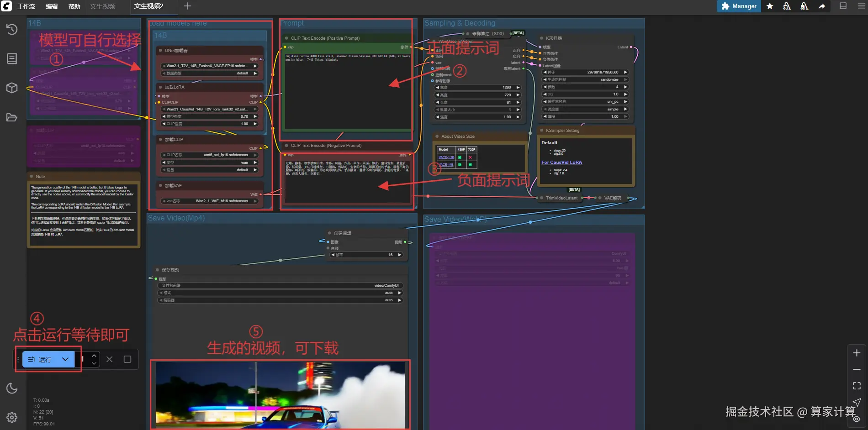Collapse the K采样器 node via its dot
Image resolution: width=868 pixels, height=430 pixels.
541,38
